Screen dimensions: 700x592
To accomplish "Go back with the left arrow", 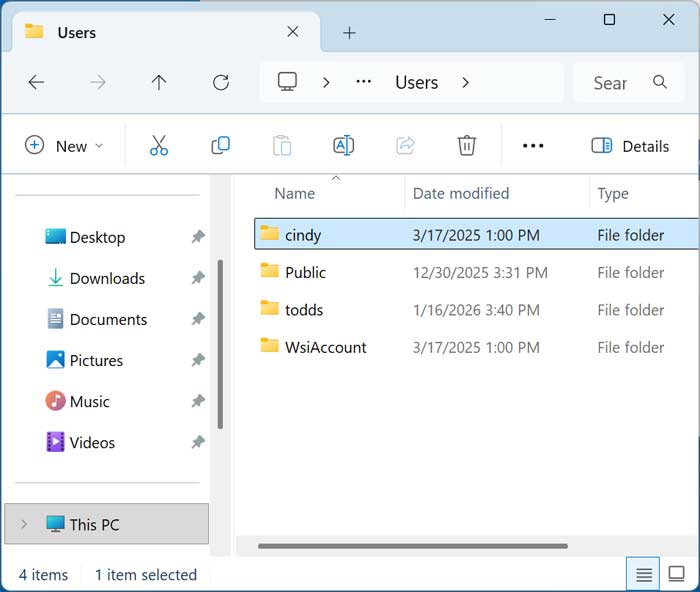I will pos(36,83).
